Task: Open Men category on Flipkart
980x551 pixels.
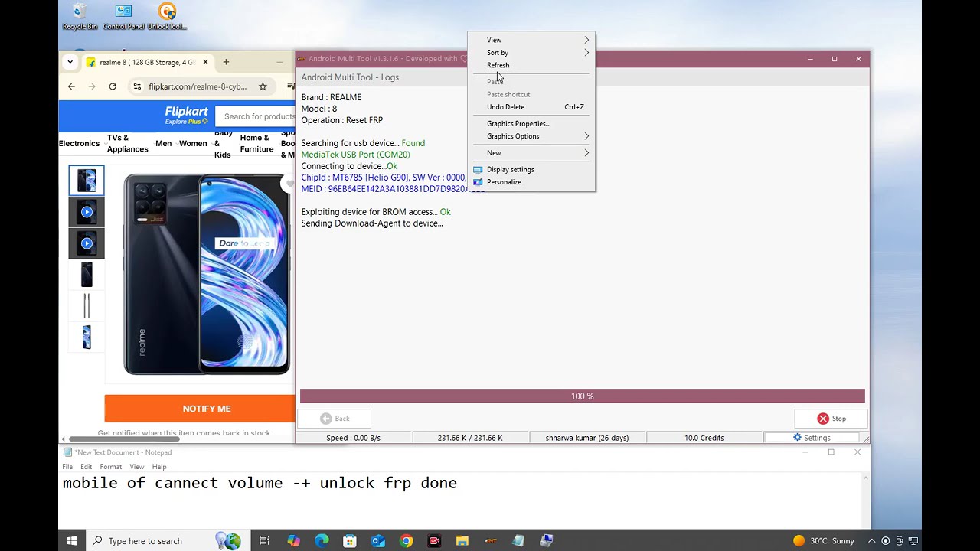Action: pos(164,143)
